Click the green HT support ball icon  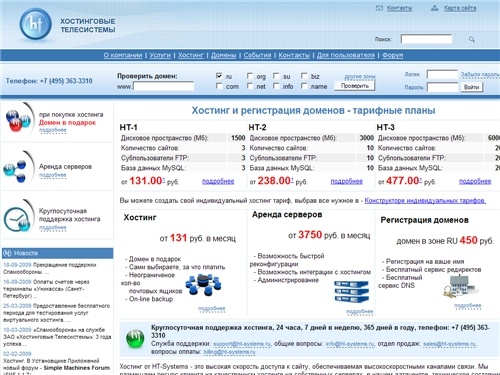[x=135, y=339]
